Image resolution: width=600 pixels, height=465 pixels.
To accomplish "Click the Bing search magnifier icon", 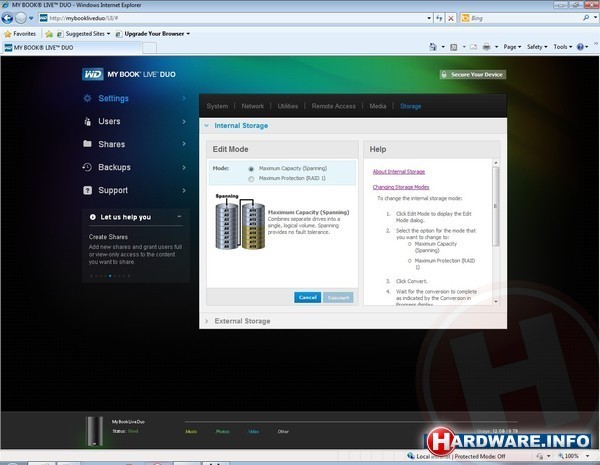I will pos(585,18).
